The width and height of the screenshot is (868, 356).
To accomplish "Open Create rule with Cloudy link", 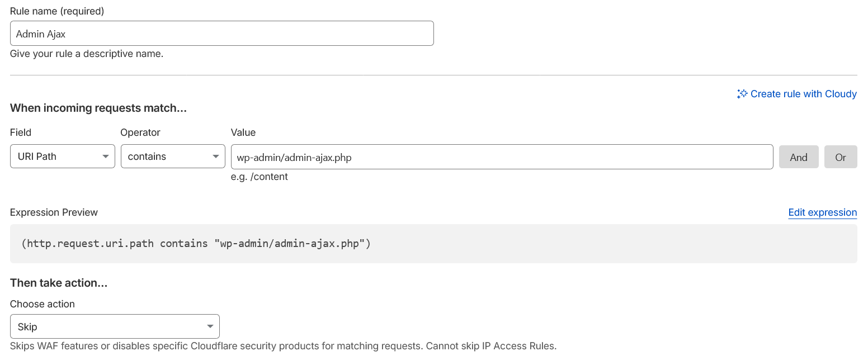I will coord(803,94).
